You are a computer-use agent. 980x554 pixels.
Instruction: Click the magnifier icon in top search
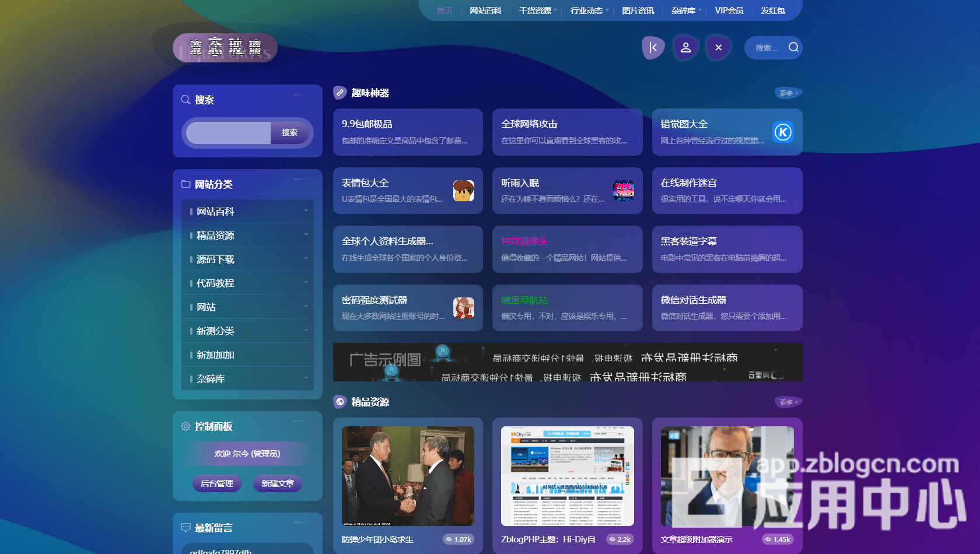pyautogui.click(x=793, y=47)
